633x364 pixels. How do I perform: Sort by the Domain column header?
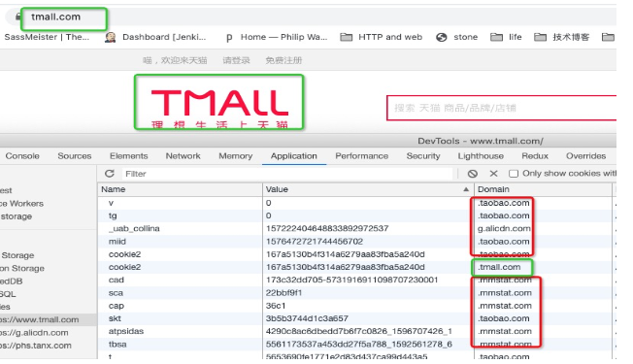(x=543, y=189)
